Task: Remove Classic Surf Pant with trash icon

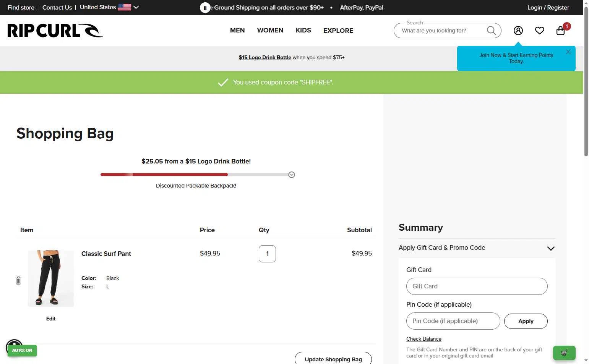Action: click(x=18, y=280)
